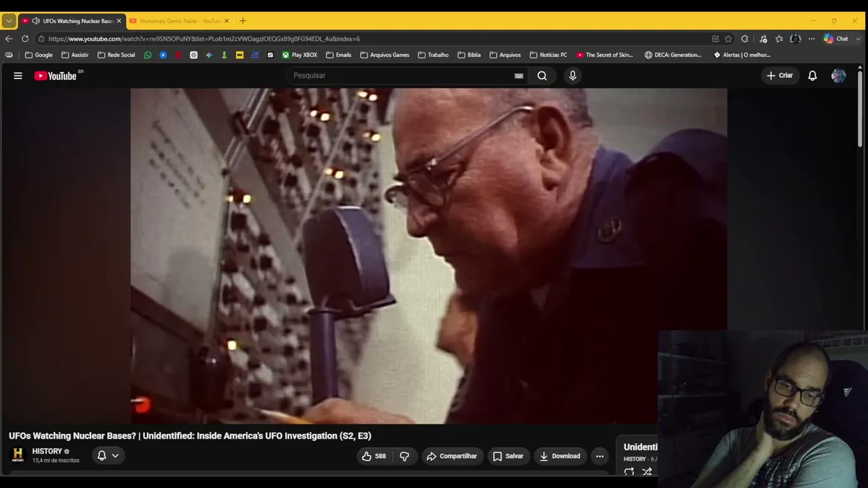Open YouTube notifications bell

tap(812, 76)
